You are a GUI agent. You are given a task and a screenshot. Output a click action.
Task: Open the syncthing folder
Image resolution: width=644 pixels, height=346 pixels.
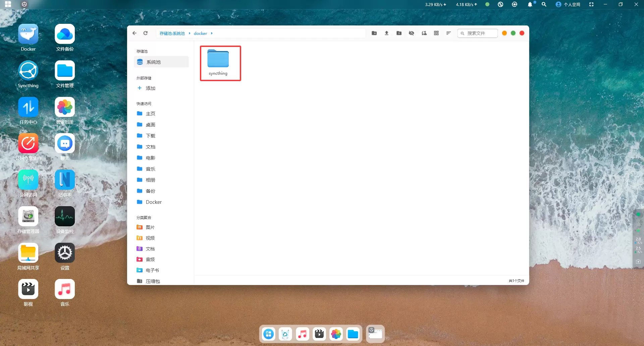pos(218,62)
